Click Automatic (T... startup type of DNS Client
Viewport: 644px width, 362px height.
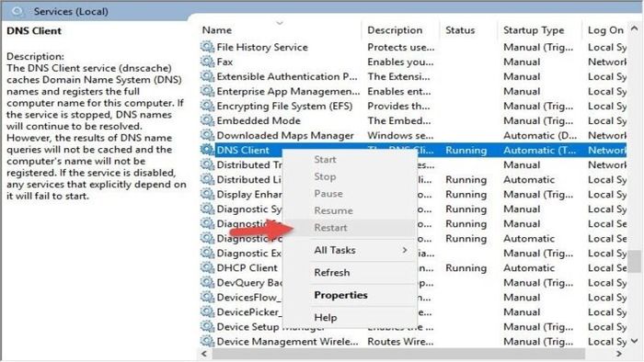[x=540, y=151]
